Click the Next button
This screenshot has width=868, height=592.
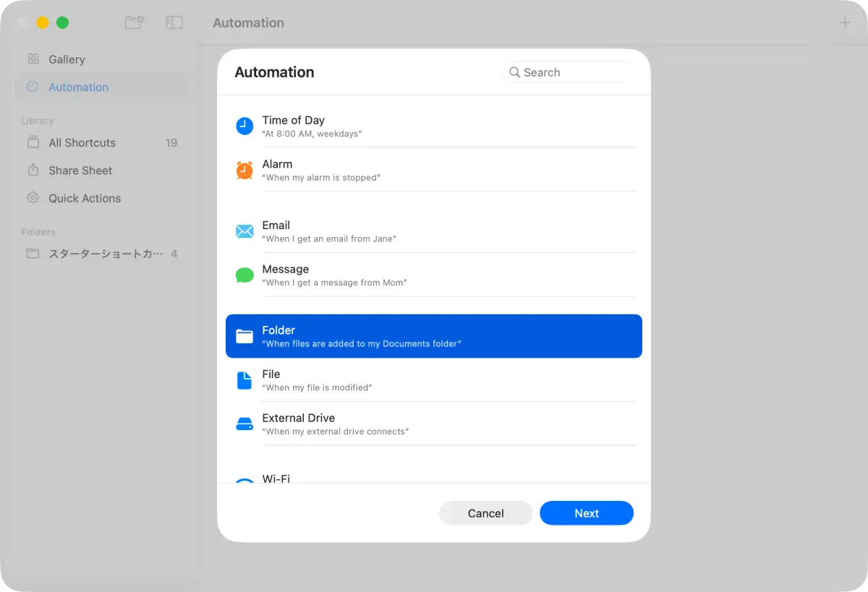[x=587, y=513]
